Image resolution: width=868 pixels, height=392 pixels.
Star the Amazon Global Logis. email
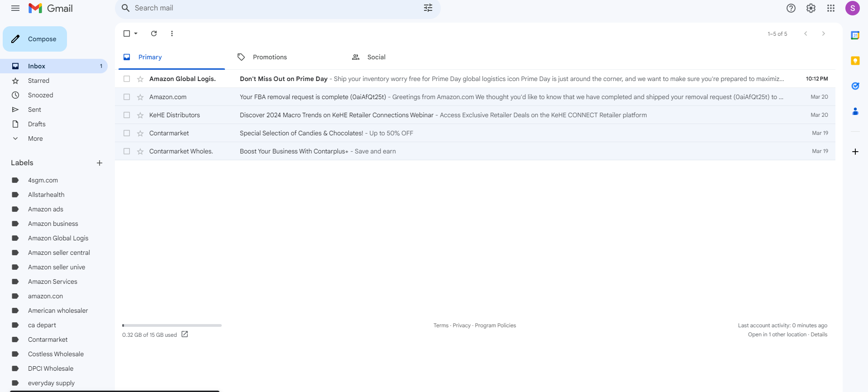click(140, 79)
